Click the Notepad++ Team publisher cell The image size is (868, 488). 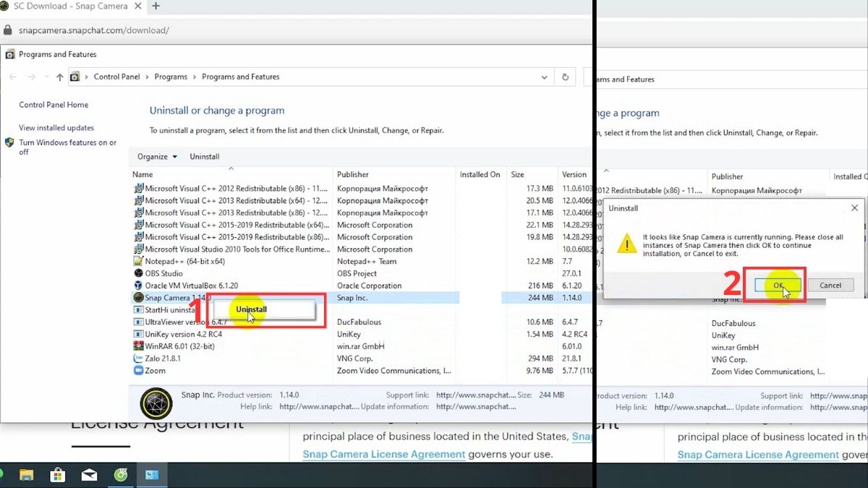pos(367,261)
